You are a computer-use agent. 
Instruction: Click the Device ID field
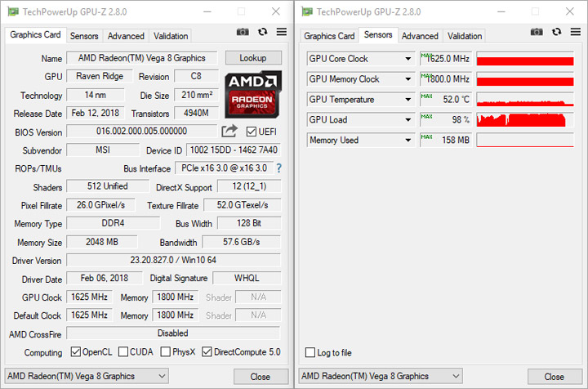coord(234,150)
